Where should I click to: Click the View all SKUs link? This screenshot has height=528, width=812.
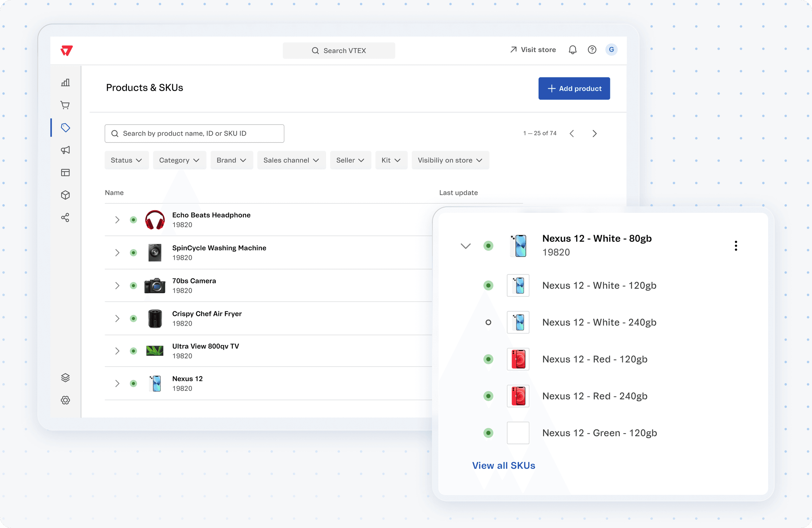coord(503,465)
